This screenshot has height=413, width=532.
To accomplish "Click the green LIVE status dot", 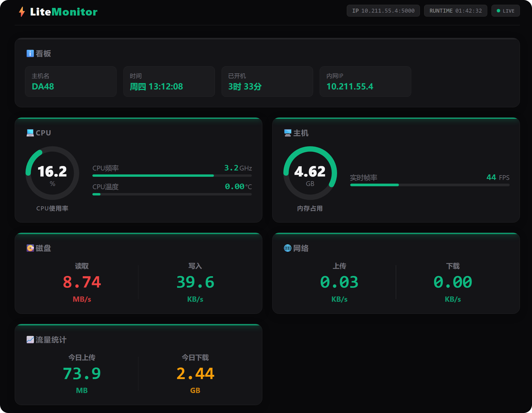I will [498, 11].
